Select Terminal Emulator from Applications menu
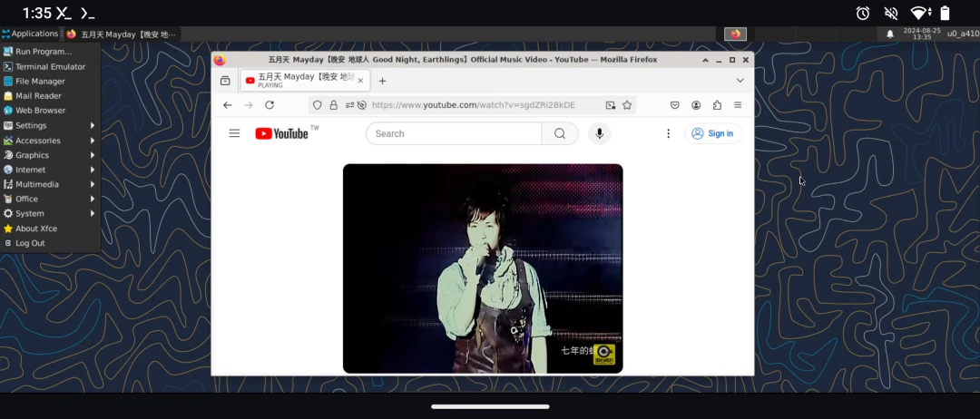Viewport: 980px width, 419px height. coord(50,66)
